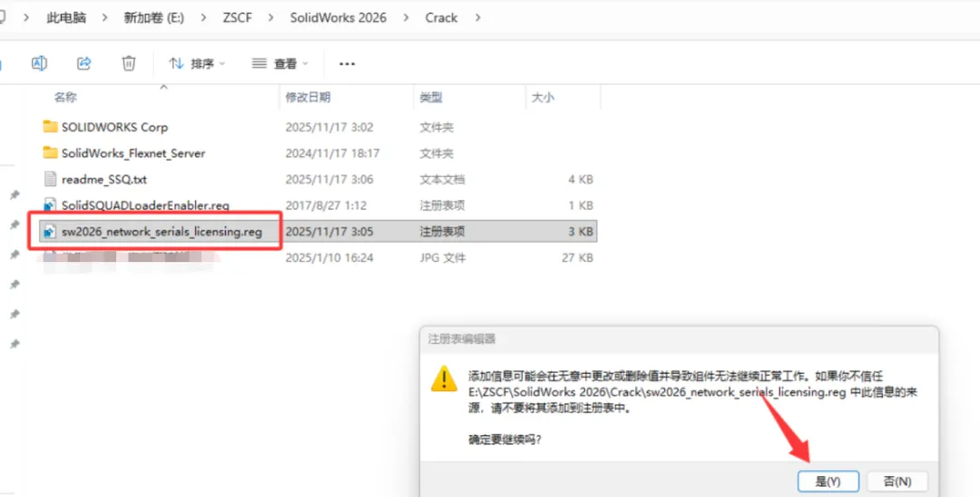
Task: Click the Crack breadcrumb segment
Action: [441, 18]
